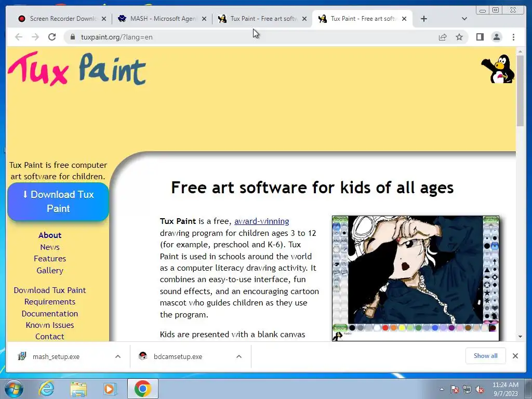Click the Action Center flag icon
The width and height of the screenshot is (532, 399).
pos(454,390)
